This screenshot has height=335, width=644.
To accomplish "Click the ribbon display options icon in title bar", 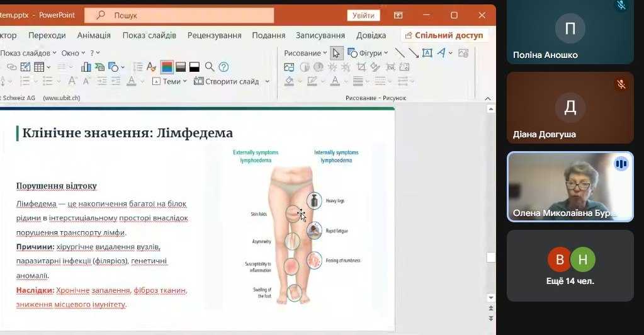I will coord(398,15).
